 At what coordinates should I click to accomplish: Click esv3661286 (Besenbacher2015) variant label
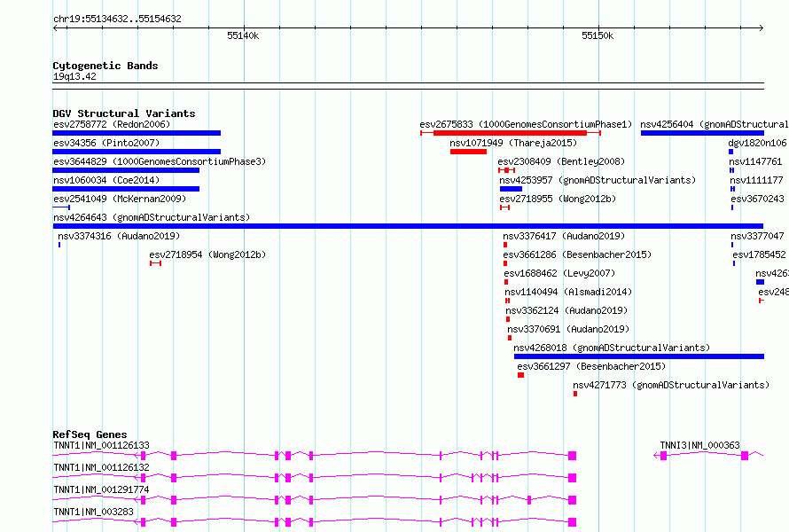tap(577, 254)
